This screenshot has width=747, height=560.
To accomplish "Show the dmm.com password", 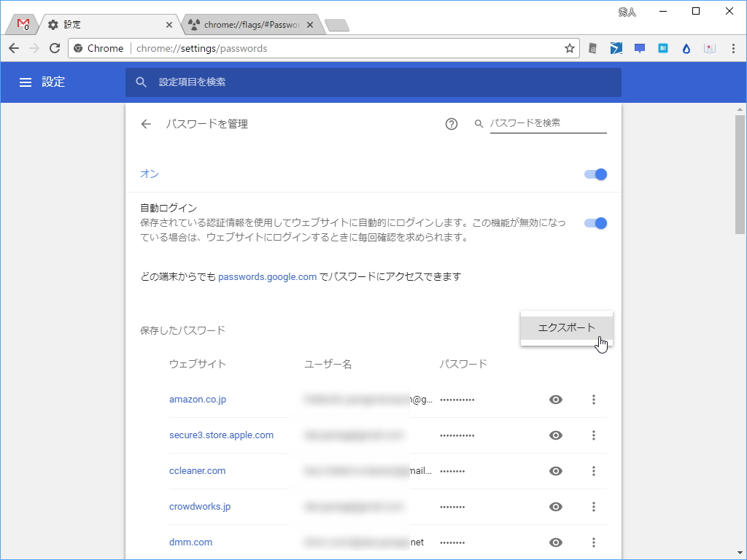I will click(x=555, y=542).
